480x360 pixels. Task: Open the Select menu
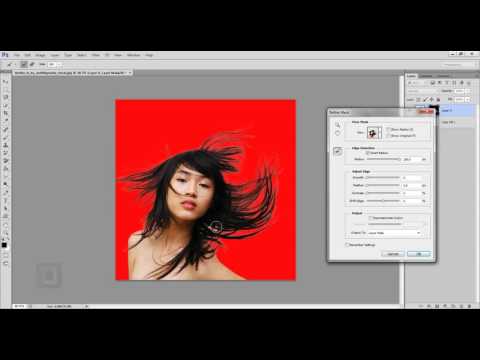[x=82, y=55]
